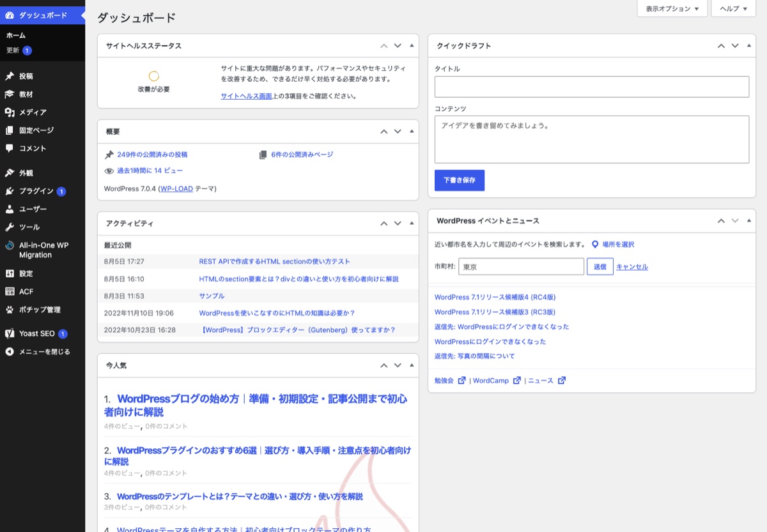The height and width of the screenshot is (532, 767).
Task: Click the 送信 button
Action: (600, 266)
